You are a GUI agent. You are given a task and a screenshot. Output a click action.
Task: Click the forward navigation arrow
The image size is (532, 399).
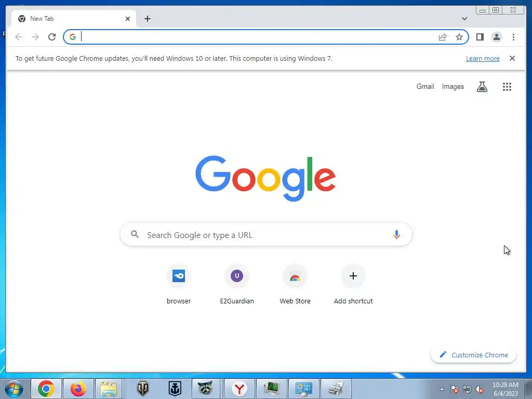click(x=35, y=37)
